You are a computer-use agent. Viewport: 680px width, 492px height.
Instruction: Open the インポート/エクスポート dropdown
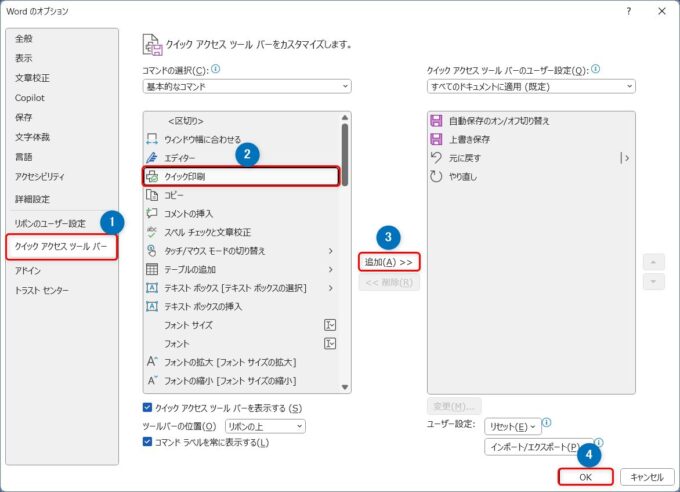pos(538,447)
